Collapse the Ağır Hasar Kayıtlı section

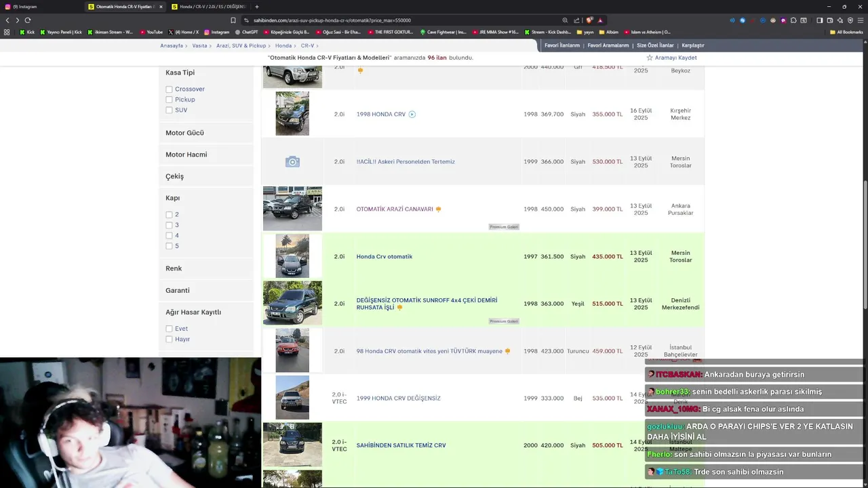[x=193, y=312]
